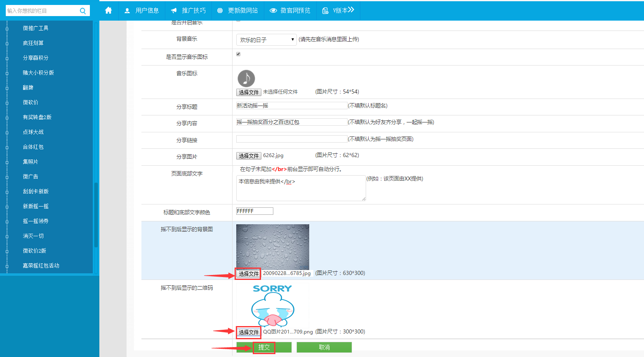Choose file for 音乐图标
Screen dimensions: 644x357
pos(249,92)
